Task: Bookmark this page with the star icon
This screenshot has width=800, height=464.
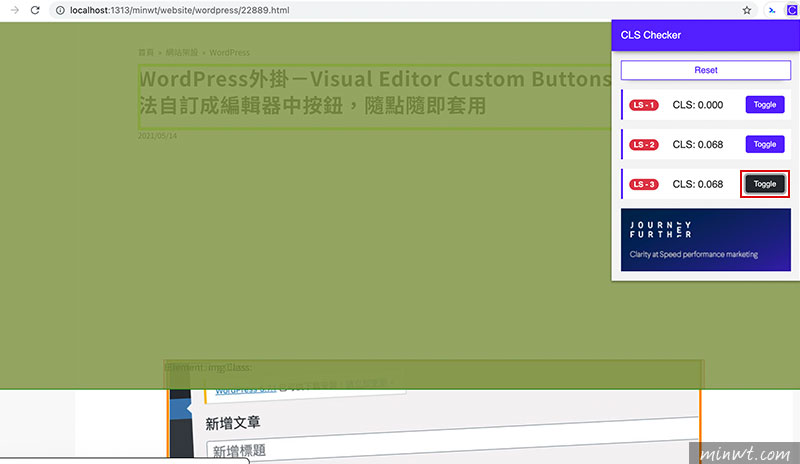Action: click(x=747, y=10)
